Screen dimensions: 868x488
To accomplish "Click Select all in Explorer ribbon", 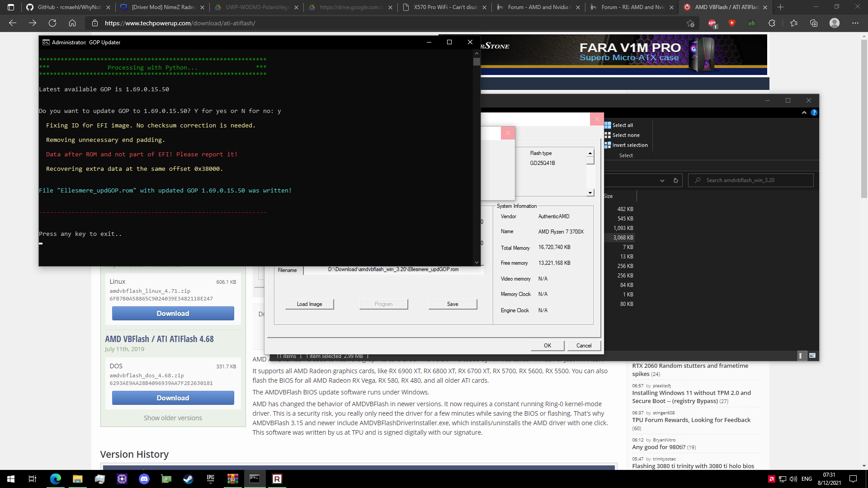I will click(619, 125).
